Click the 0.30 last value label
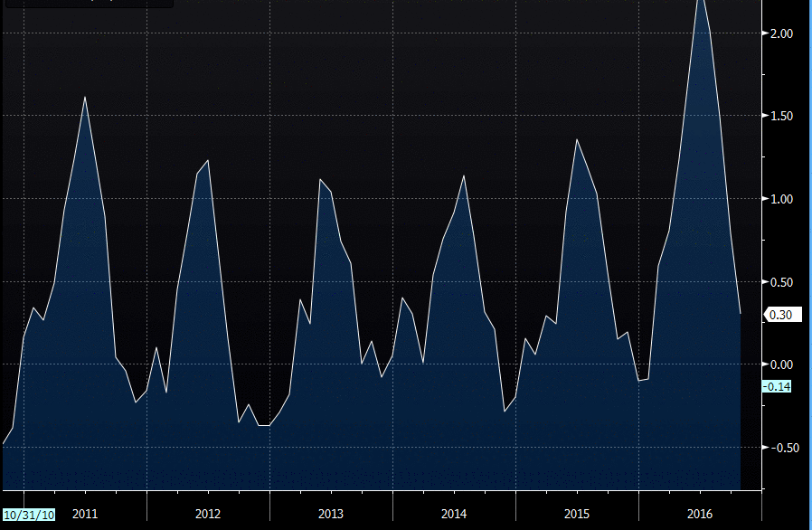Image resolution: width=812 pixels, height=530 pixels. (x=782, y=315)
